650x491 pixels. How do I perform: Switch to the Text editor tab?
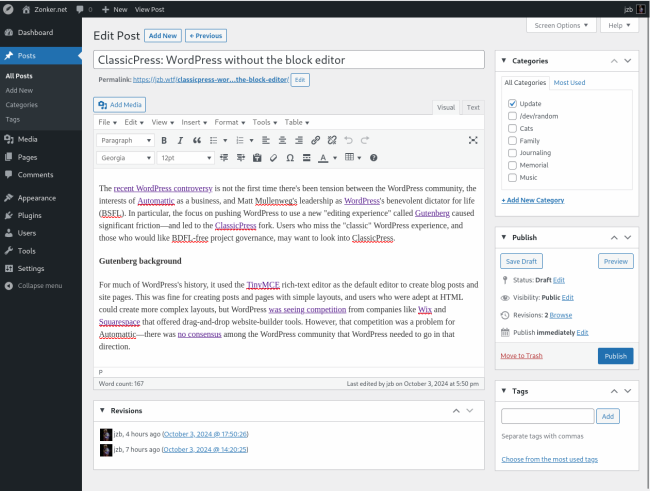(x=472, y=107)
